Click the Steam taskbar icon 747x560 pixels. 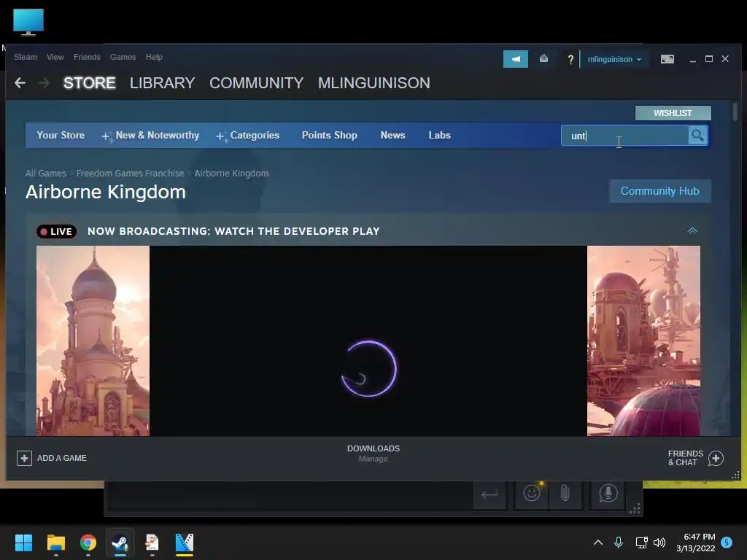[120, 542]
